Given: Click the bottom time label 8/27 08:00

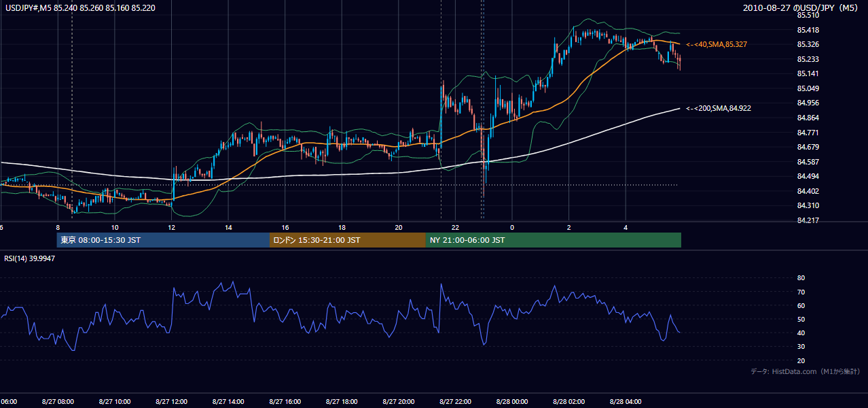Looking at the screenshot, I should tap(58, 402).
